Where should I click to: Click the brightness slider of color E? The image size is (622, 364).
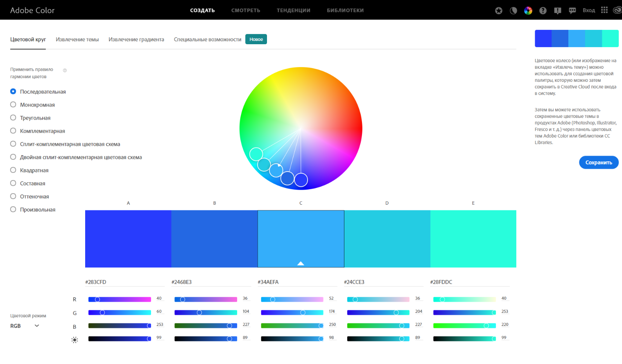click(464, 339)
